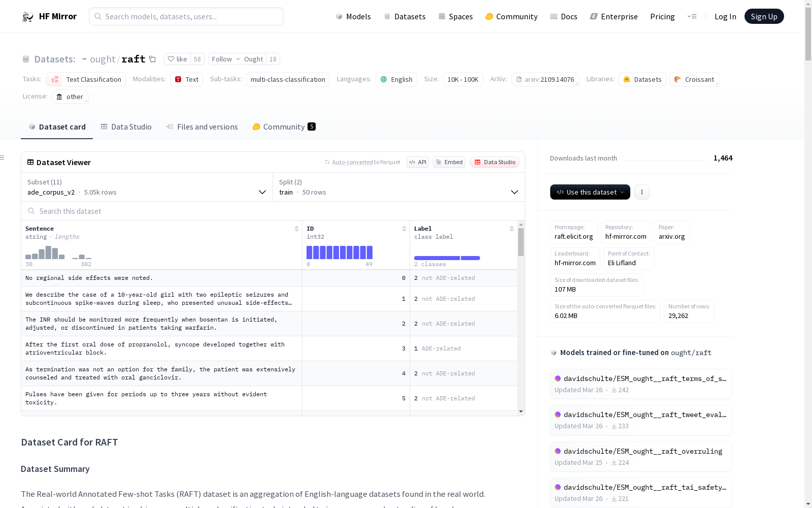
Task: Click the like count 58
Action: click(x=197, y=59)
